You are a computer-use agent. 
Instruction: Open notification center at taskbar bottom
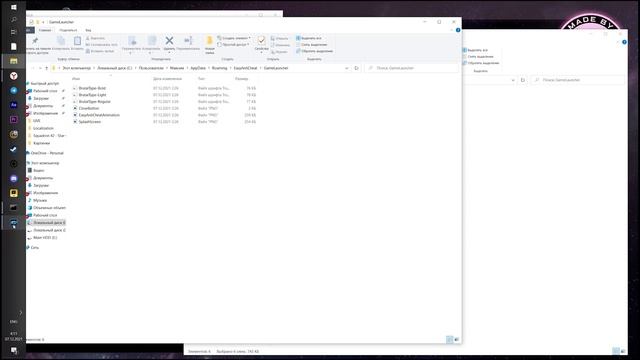13,350
